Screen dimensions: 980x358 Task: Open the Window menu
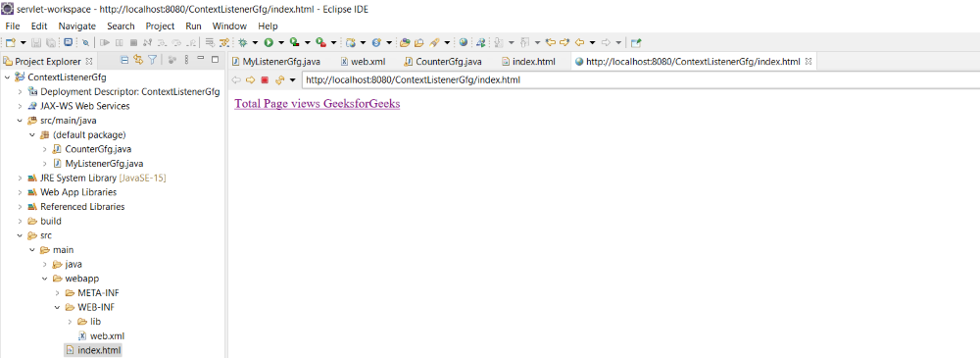(229, 26)
